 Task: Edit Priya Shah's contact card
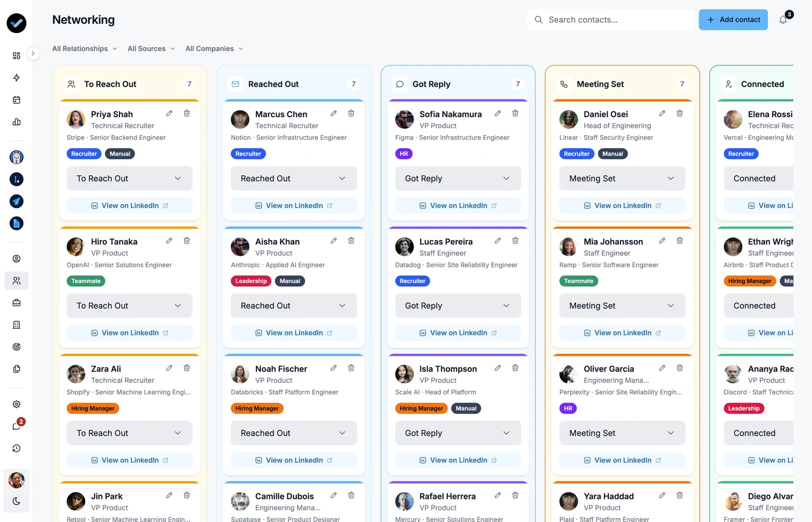[169, 113]
